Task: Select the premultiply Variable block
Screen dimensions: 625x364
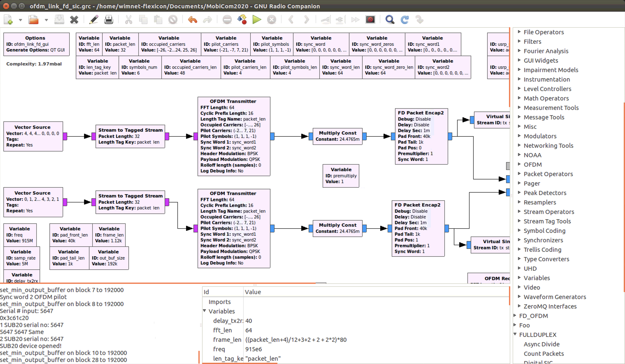Action: pyautogui.click(x=341, y=175)
